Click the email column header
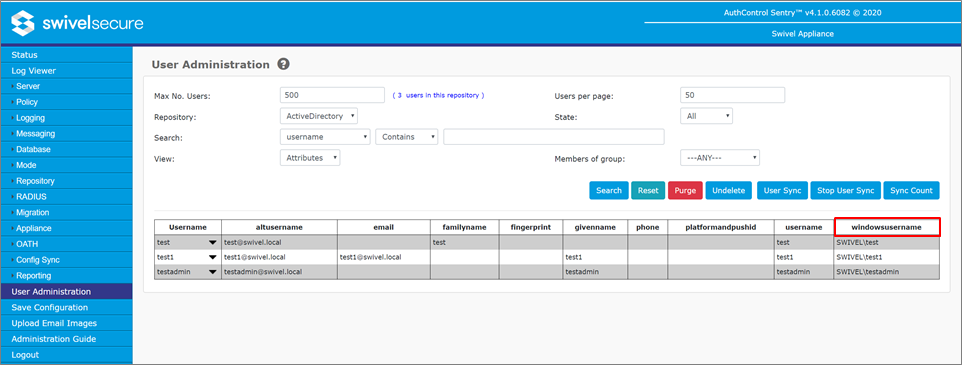Screen dimensions: 962x365 [x=383, y=228]
